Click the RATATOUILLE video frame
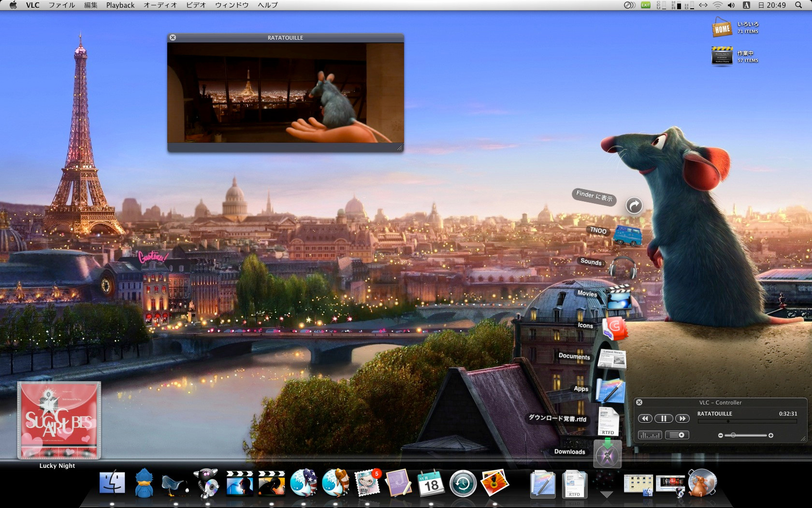The image size is (812, 508). (285, 92)
